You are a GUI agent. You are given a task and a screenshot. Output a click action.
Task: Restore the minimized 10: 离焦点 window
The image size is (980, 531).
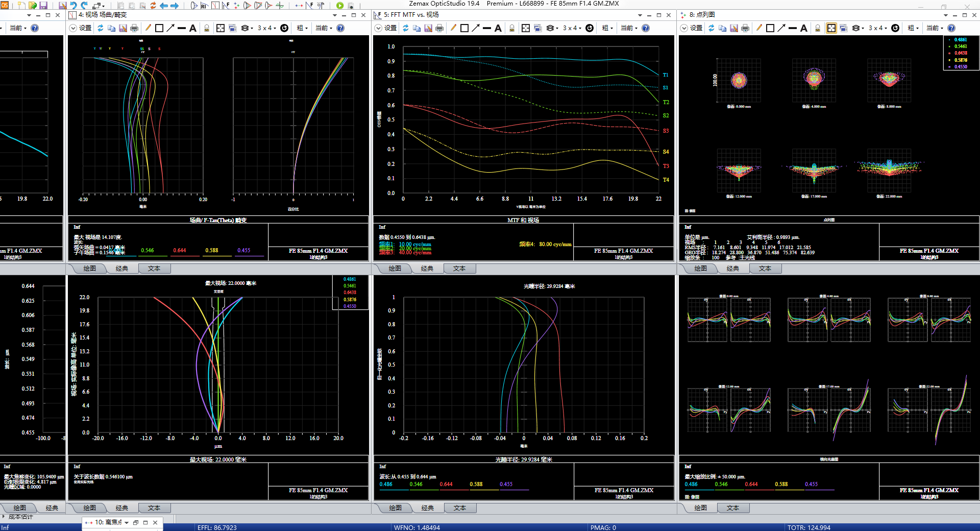pyautogui.click(x=136, y=522)
